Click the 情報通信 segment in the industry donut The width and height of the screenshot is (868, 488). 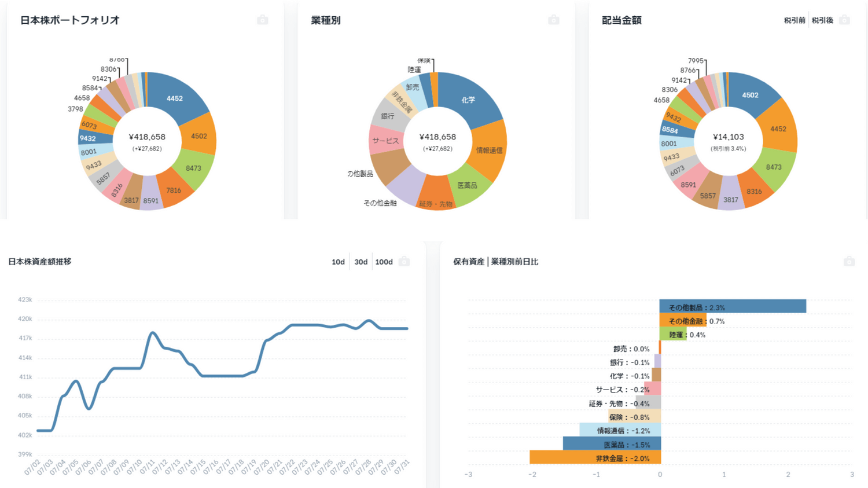[490, 150]
